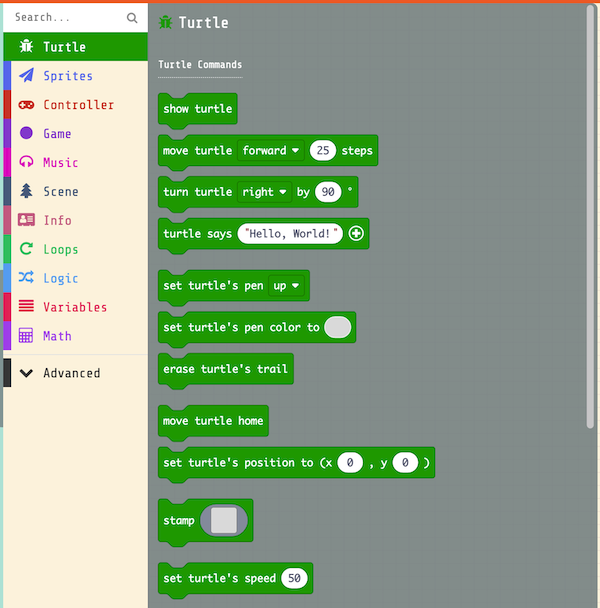Viewport: 600px width, 608px height.
Task: Click the Sprites paper plane icon
Action: (26, 75)
